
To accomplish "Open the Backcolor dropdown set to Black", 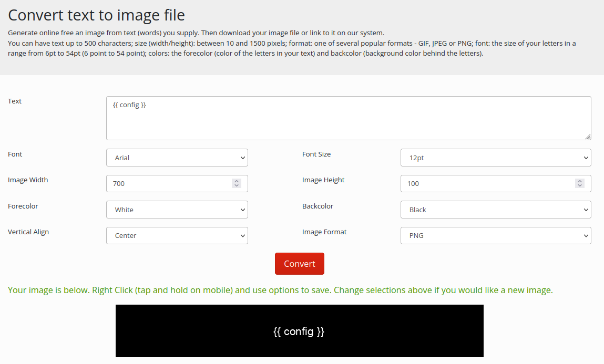I will (x=495, y=210).
